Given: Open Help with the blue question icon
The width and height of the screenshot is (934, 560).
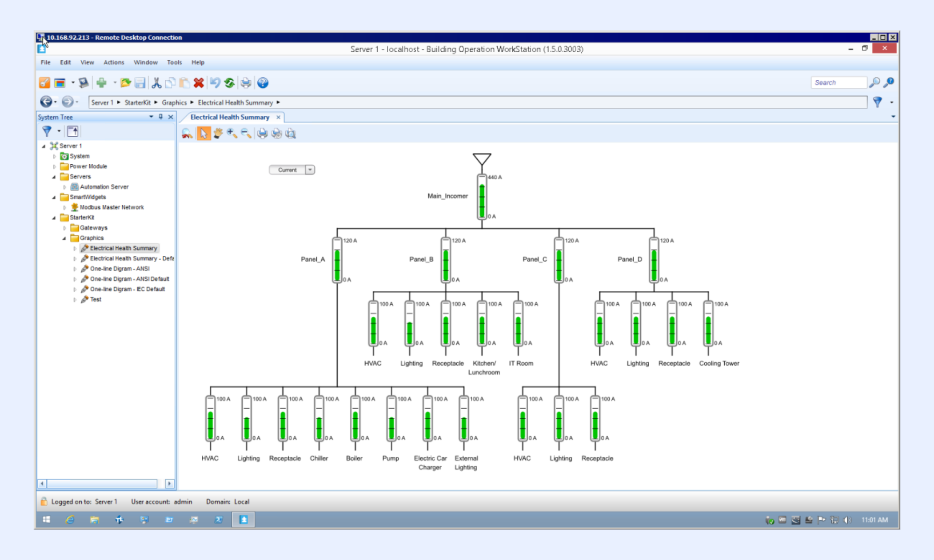Looking at the screenshot, I should click(263, 83).
